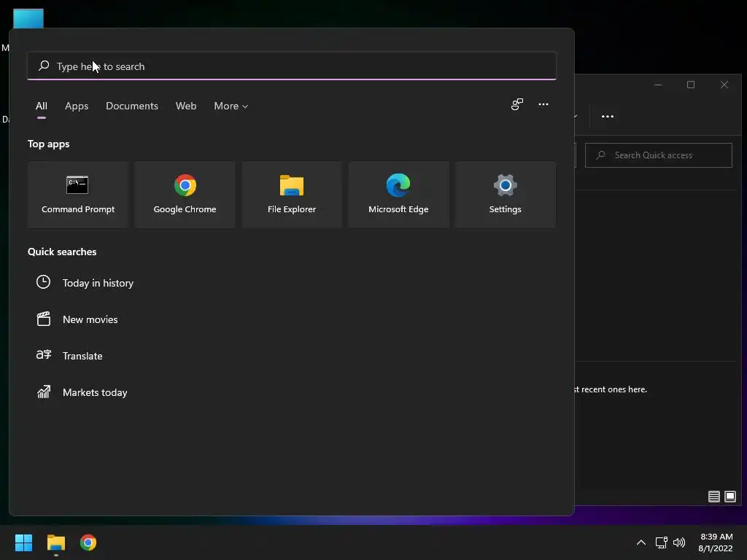This screenshot has width=747, height=560.
Task: Open the clock and date flyout
Action: coord(716,542)
